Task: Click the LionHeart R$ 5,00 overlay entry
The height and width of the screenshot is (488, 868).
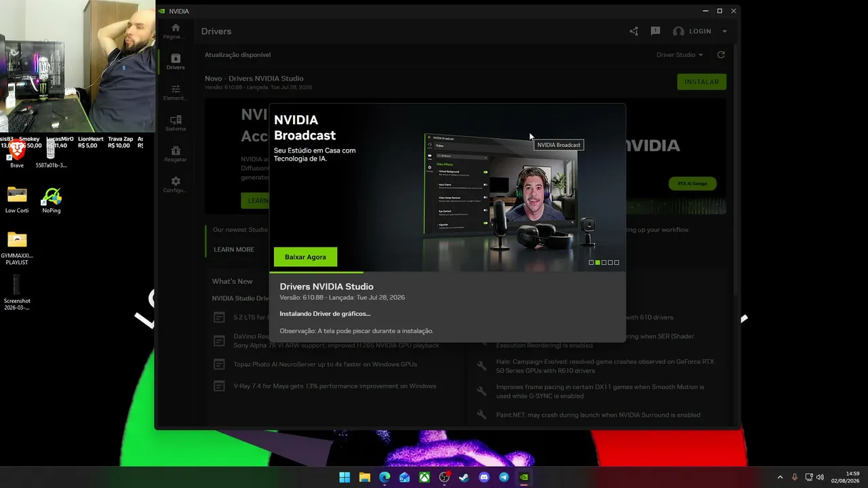Action: pyautogui.click(x=91, y=142)
